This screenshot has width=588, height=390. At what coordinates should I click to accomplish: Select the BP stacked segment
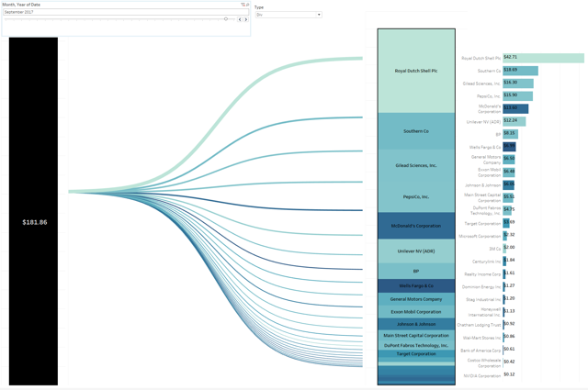click(x=416, y=271)
